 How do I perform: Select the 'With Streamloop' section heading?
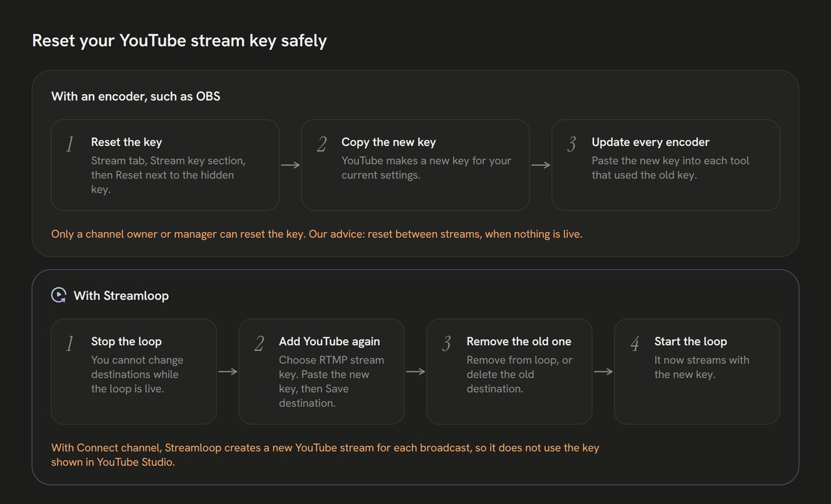pos(121,296)
